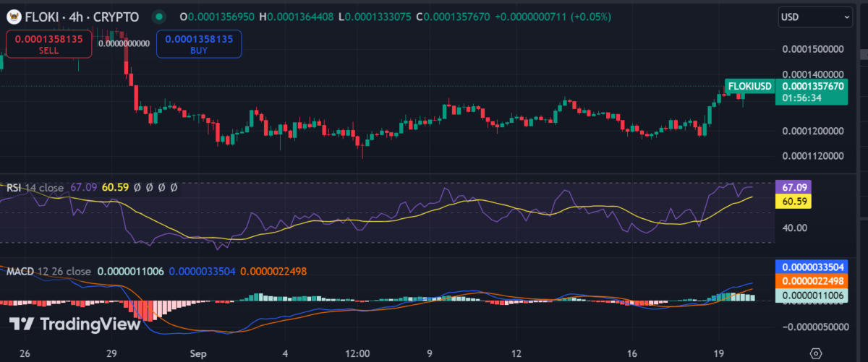Click the 0.0001500000 price axis label

(x=813, y=50)
